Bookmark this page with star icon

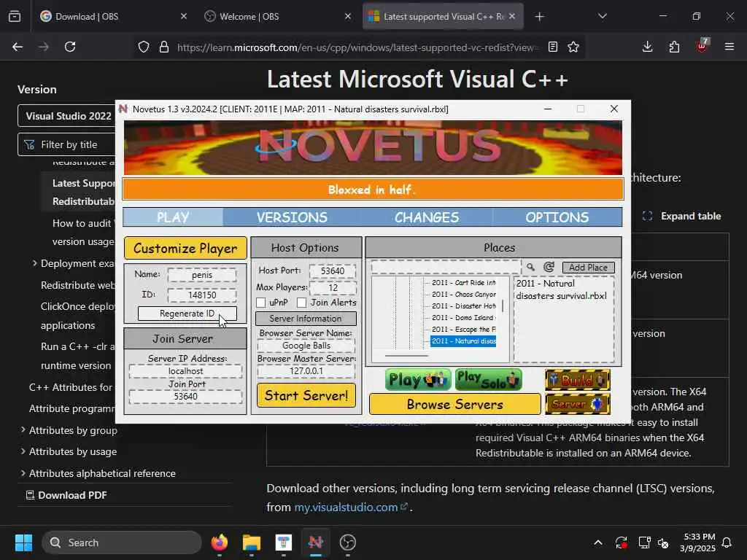pyautogui.click(x=573, y=47)
